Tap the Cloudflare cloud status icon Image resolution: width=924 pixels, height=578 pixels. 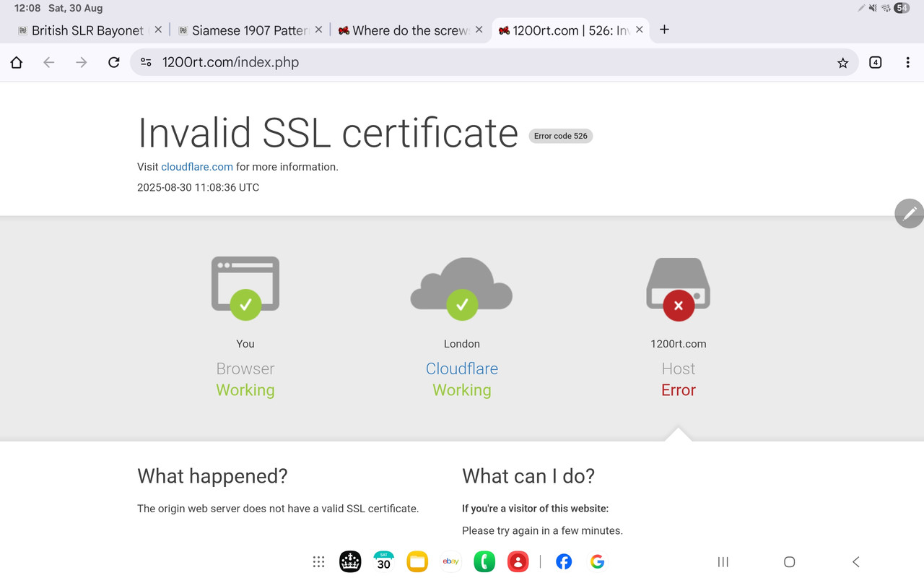tap(462, 288)
